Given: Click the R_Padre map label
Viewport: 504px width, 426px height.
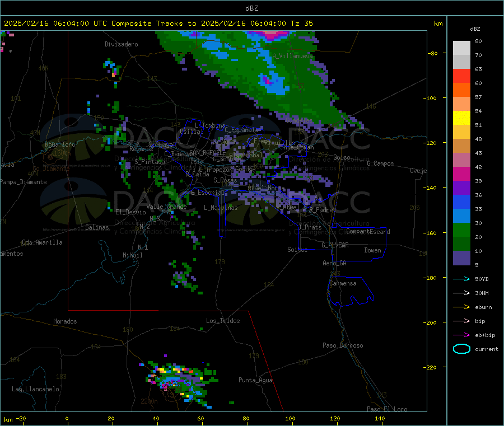Looking at the screenshot, I should 321,210.
